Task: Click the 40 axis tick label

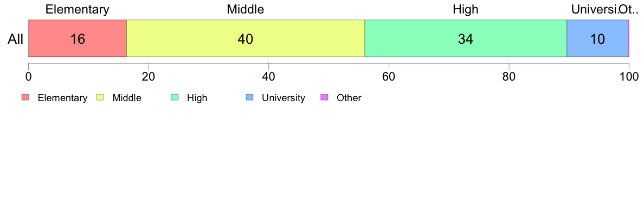Action: coord(268,76)
